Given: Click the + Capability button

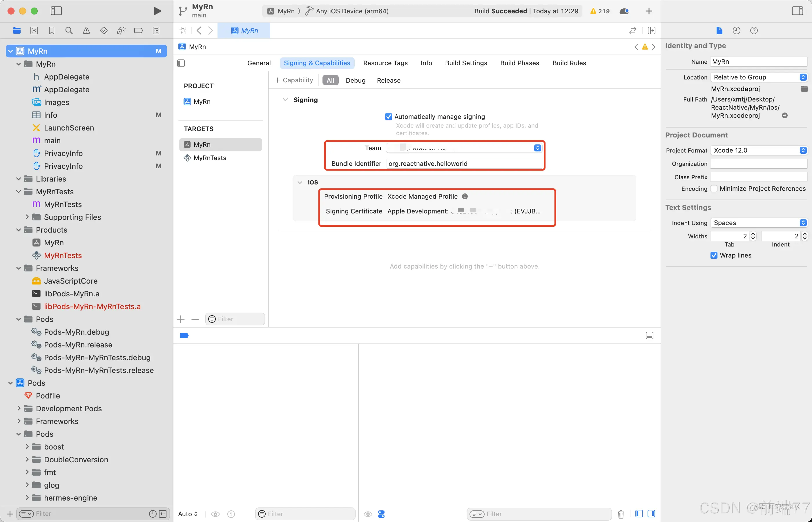Looking at the screenshot, I should pyautogui.click(x=294, y=80).
